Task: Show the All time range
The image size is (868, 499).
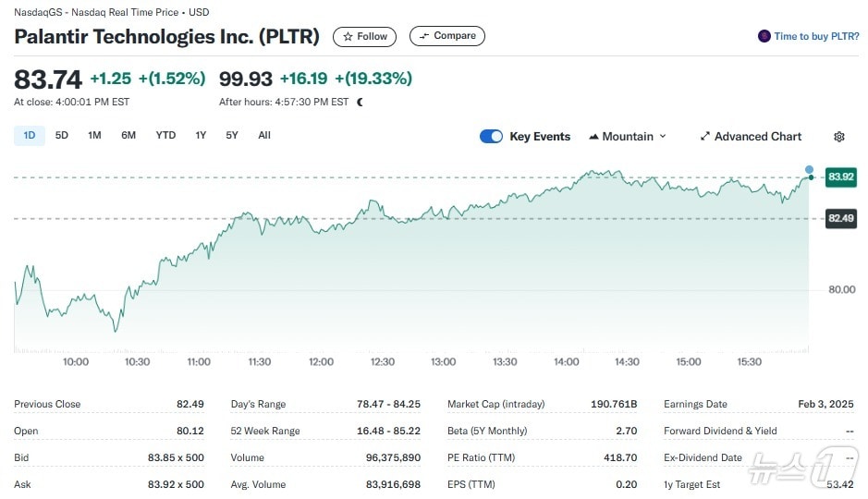Action: tap(264, 136)
